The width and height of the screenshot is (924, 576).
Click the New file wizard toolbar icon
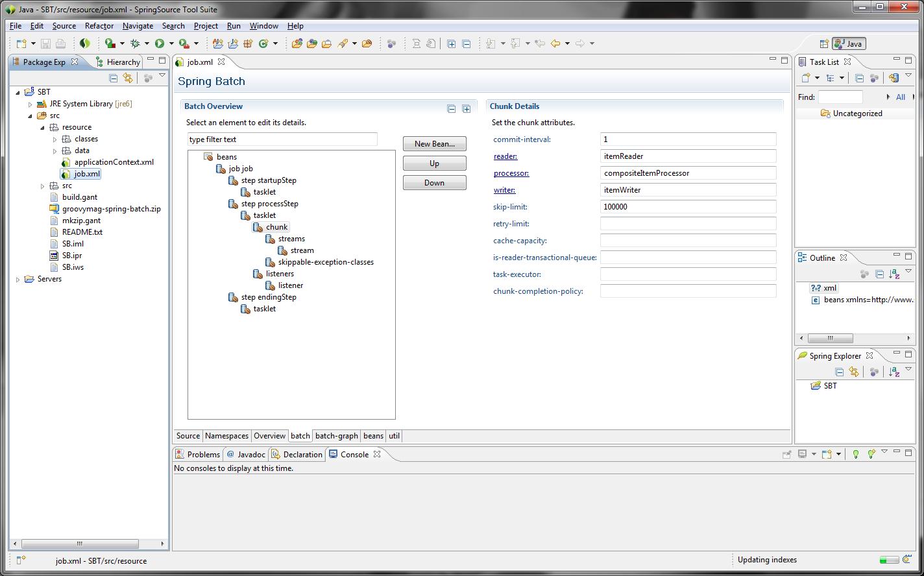pos(21,43)
